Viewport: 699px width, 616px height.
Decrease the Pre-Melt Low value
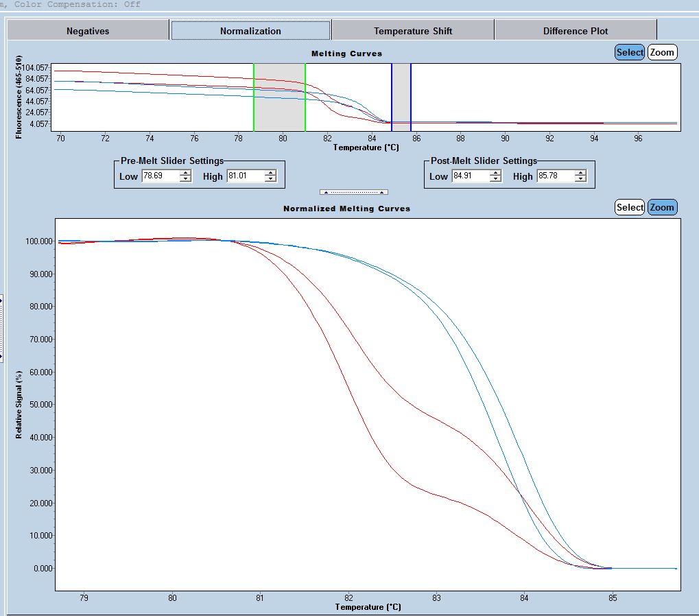pos(185,179)
